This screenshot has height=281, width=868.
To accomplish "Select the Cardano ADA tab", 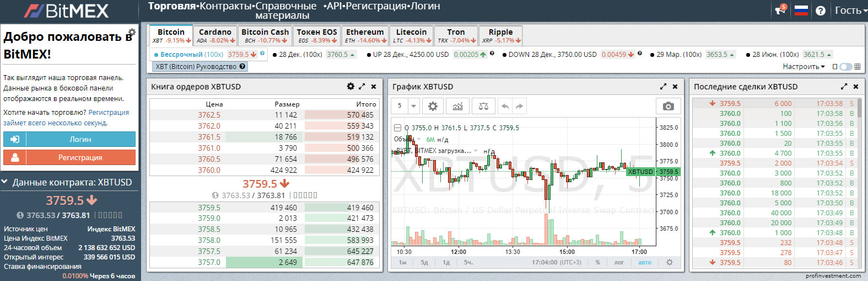I will coord(215,35).
